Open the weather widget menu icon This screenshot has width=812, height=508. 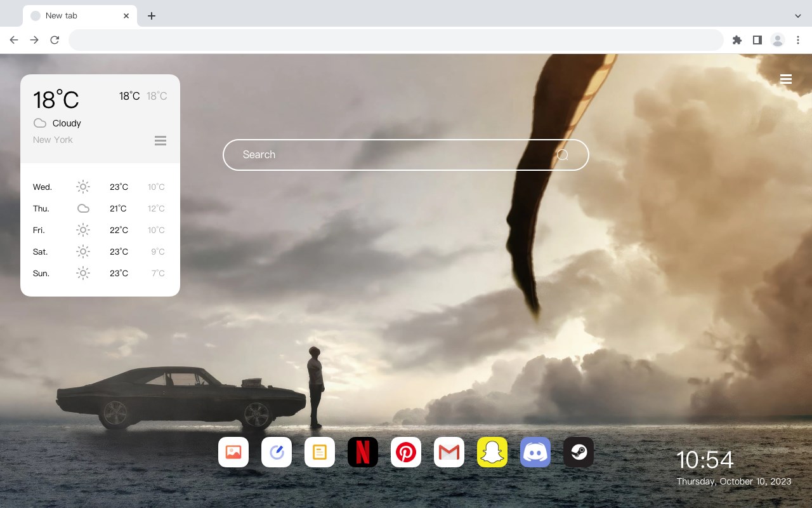click(160, 140)
